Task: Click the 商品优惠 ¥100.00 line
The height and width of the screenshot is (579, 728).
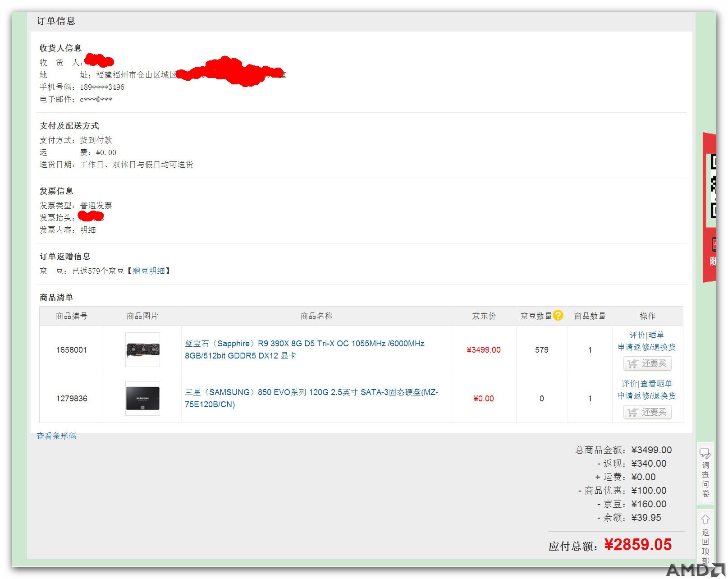Action: [x=623, y=491]
